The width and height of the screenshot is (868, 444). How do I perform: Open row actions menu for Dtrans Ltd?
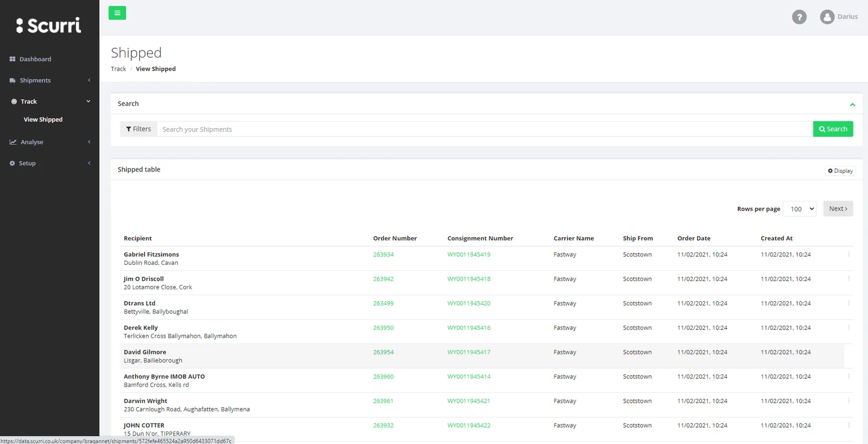[848, 303]
